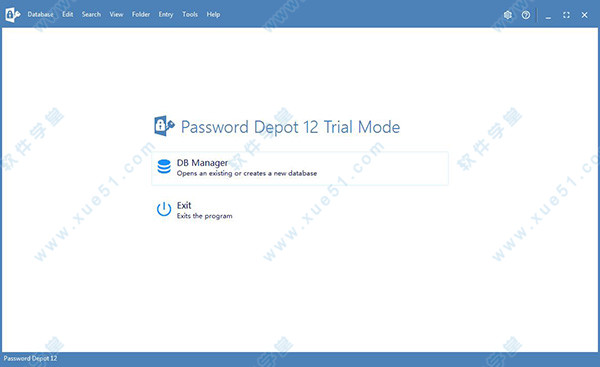Open the View menu

click(x=116, y=15)
